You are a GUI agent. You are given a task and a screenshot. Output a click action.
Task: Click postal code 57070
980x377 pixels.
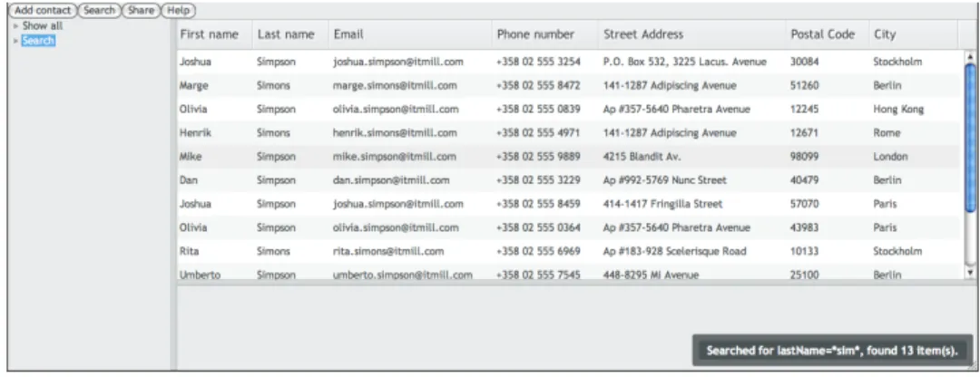pyautogui.click(x=804, y=204)
